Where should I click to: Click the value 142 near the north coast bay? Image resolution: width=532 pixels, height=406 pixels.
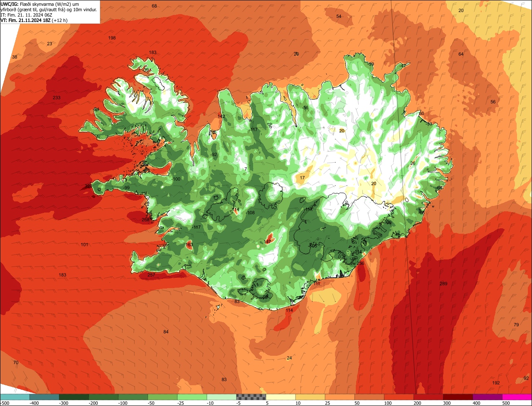tap(221, 116)
